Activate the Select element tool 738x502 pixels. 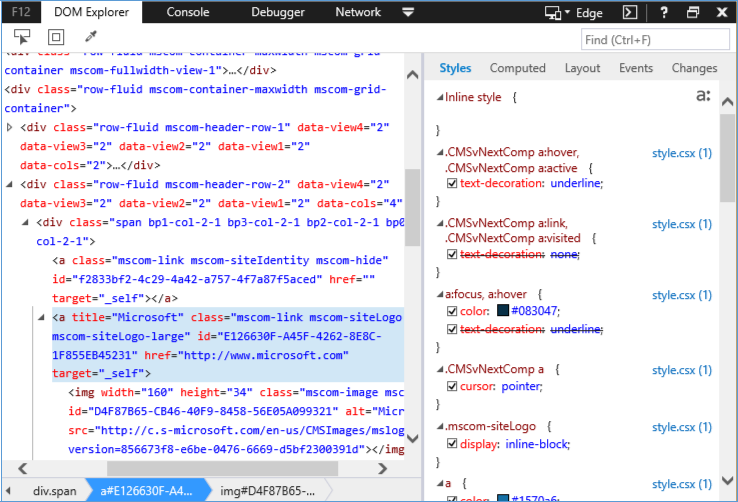23,38
